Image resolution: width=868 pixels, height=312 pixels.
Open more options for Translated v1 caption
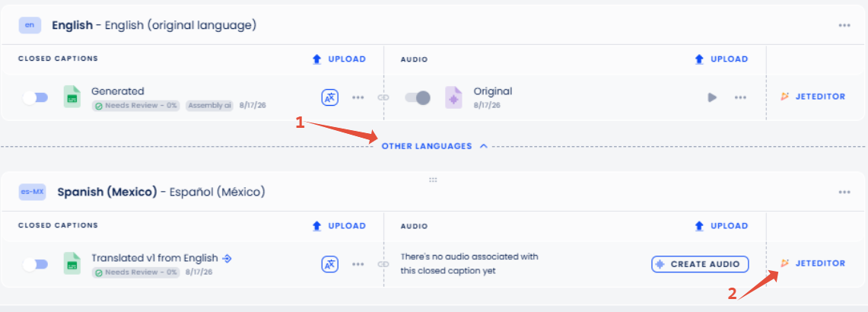click(358, 265)
